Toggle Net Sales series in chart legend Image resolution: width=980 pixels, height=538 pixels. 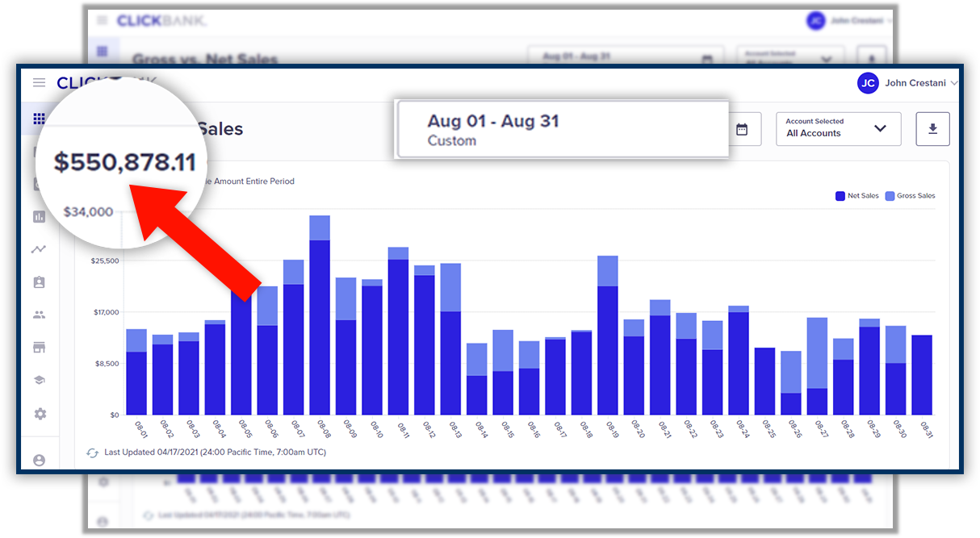pos(857,196)
